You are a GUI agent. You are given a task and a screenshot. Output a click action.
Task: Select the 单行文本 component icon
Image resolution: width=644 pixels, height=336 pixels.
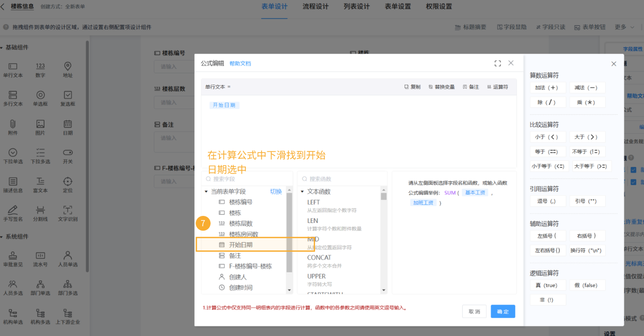tap(13, 66)
